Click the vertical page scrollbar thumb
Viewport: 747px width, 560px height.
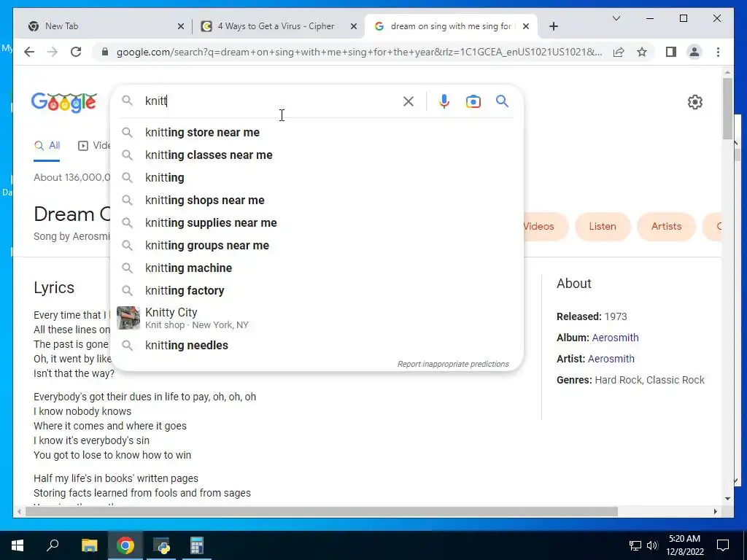727,109
